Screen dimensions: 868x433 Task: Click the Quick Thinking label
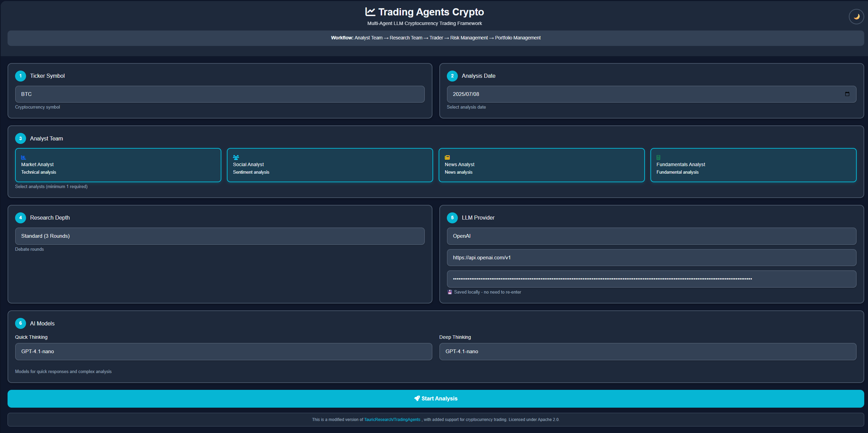pos(31,337)
